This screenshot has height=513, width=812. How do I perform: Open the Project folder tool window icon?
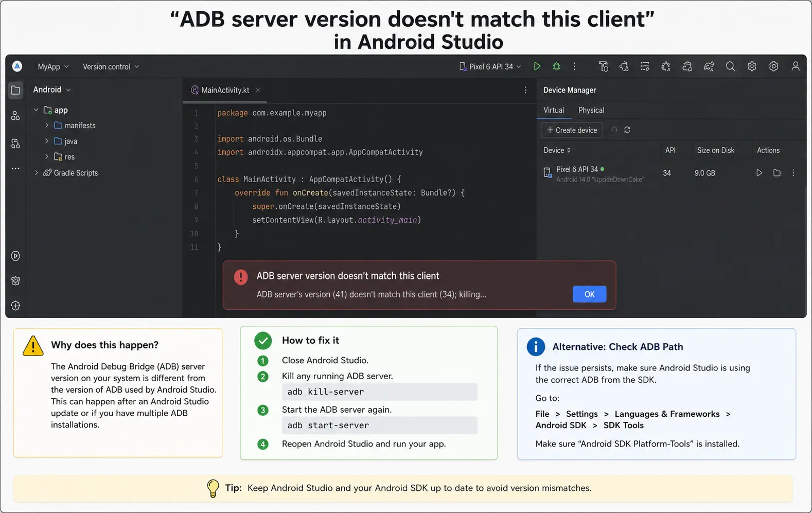[x=15, y=90]
